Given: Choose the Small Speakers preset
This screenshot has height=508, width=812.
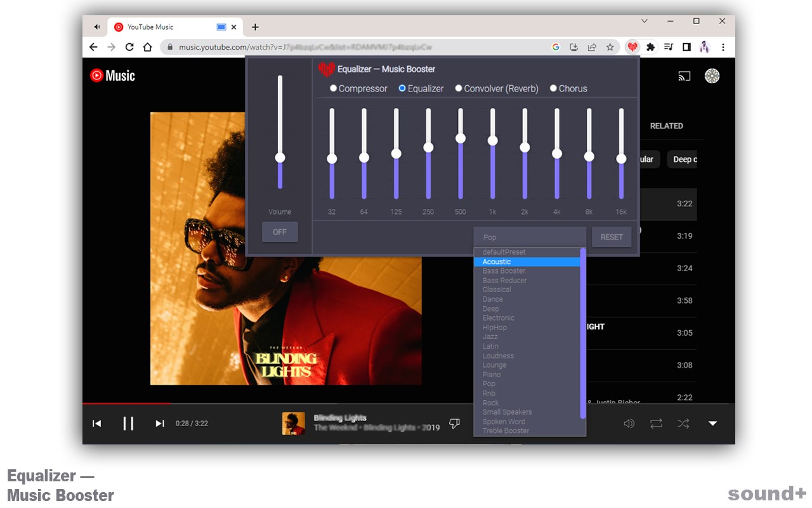Looking at the screenshot, I should (x=527, y=412).
